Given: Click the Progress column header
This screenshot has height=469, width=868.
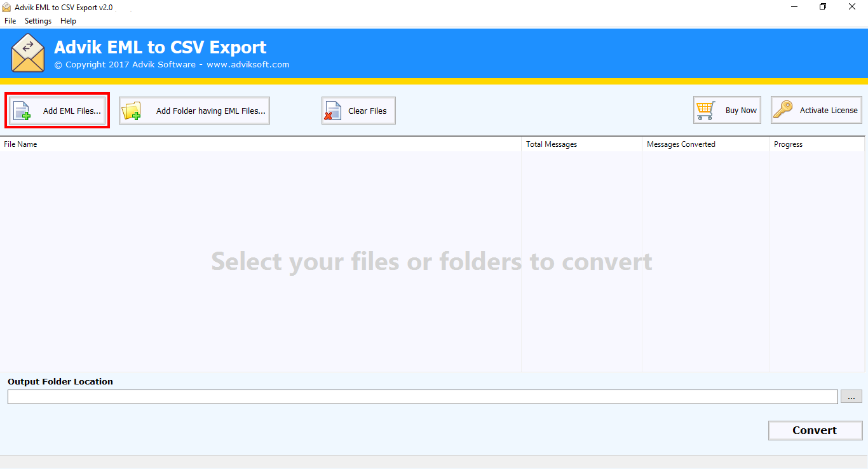Looking at the screenshot, I should click(x=788, y=144).
